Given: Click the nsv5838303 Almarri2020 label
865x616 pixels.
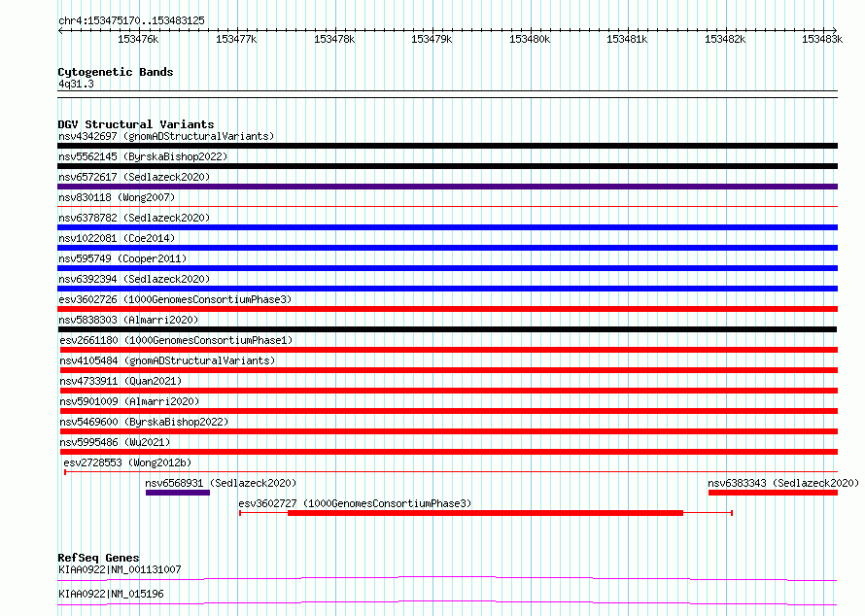Looking at the screenshot, I should click(128, 320).
